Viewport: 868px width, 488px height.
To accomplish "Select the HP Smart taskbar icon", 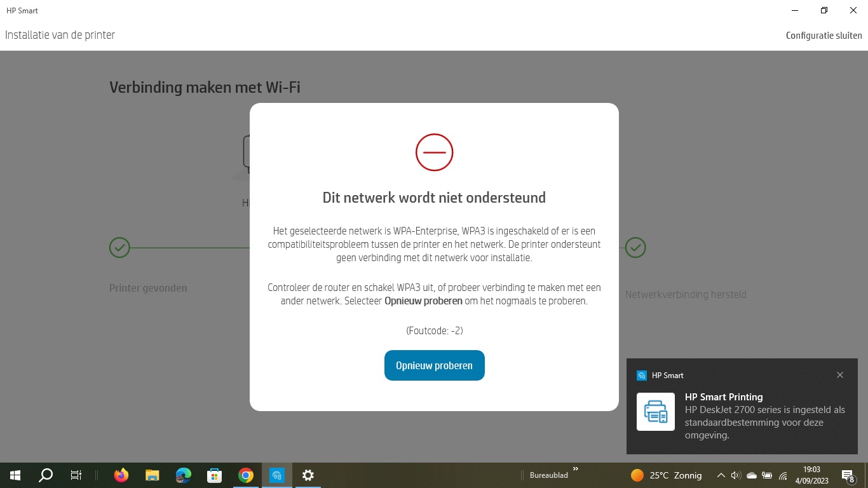I will 277,475.
